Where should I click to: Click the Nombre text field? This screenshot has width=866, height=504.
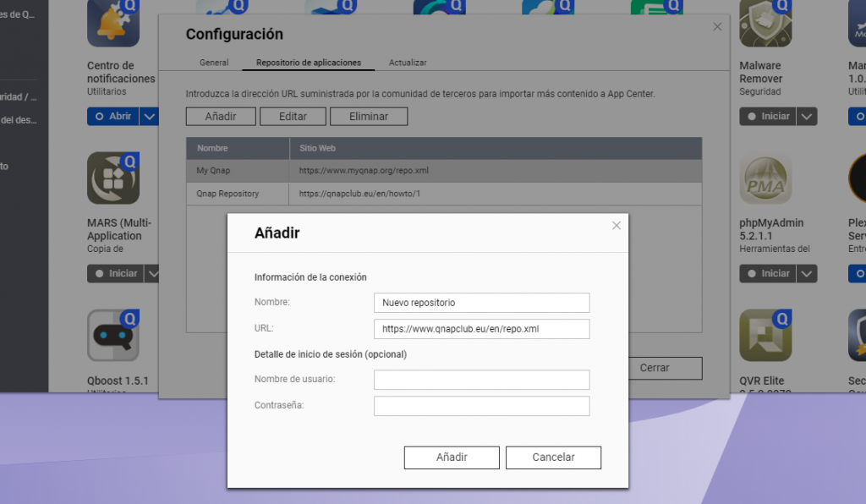tap(481, 303)
